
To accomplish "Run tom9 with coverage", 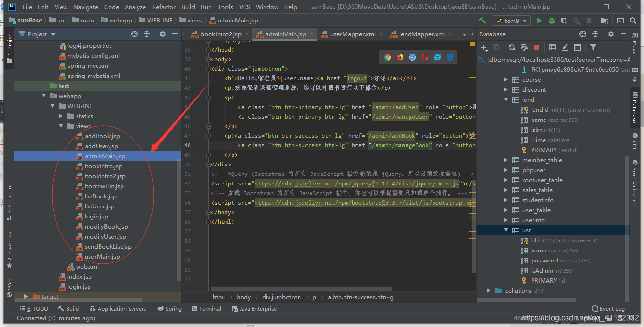I will click(x=564, y=21).
